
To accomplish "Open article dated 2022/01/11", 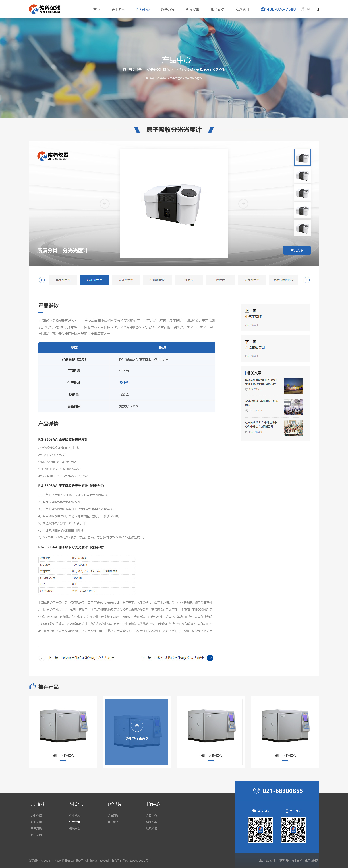I will coord(274,385).
